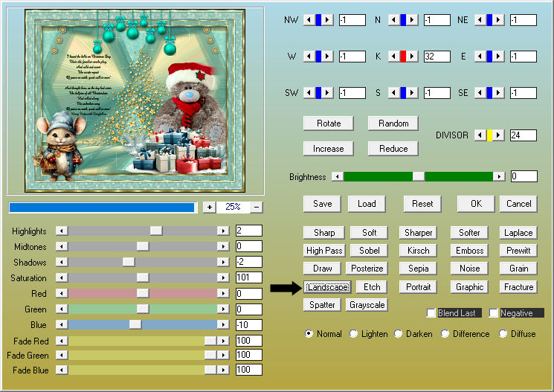Click Brightness slider left arrow
Image resolution: width=554 pixels, height=392 pixels.
click(x=338, y=176)
